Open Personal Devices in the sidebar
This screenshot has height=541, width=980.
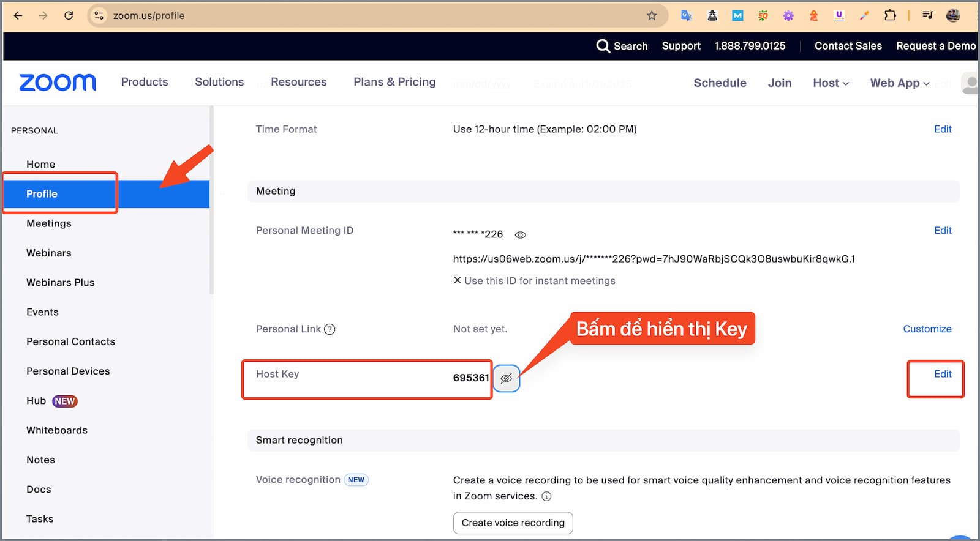pos(68,371)
